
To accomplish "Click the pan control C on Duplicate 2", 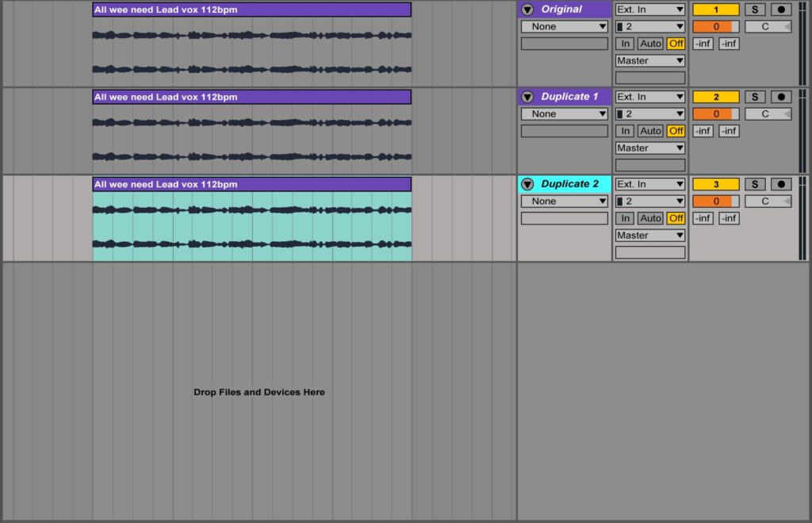I will [x=768, y=201].
